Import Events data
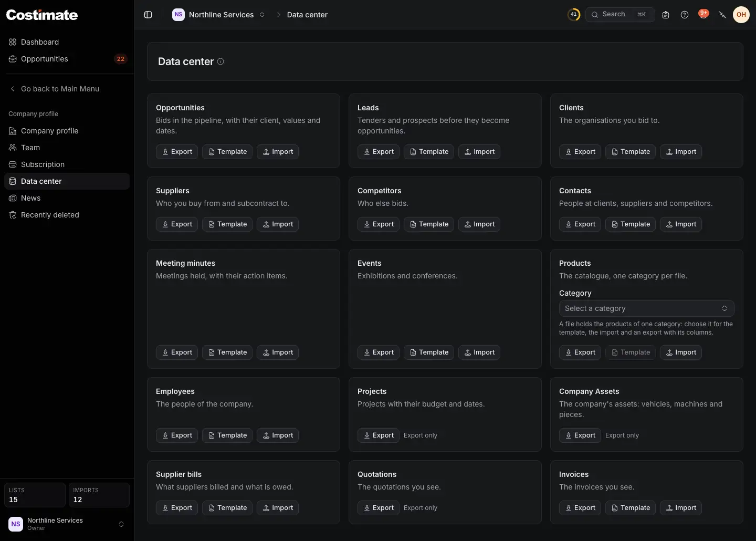 point(479,352)
